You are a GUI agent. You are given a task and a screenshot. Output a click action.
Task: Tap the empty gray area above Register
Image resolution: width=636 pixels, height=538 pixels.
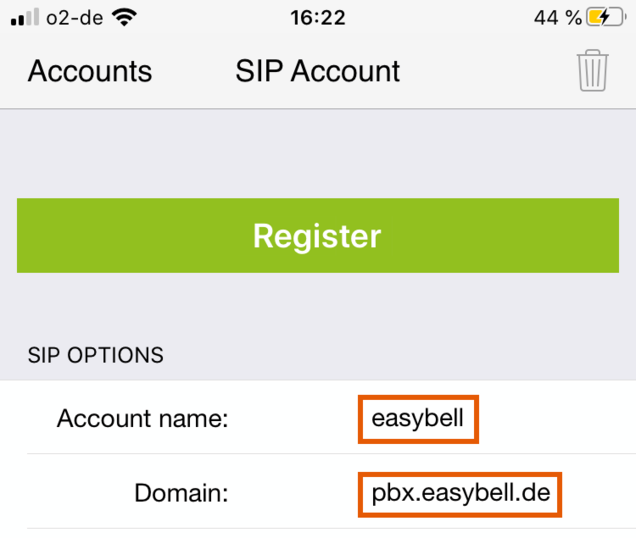(317, 152)
